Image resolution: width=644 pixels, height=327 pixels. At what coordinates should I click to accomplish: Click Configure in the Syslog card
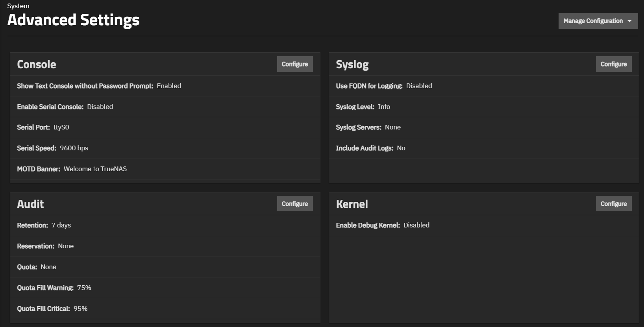click(613, 64)
